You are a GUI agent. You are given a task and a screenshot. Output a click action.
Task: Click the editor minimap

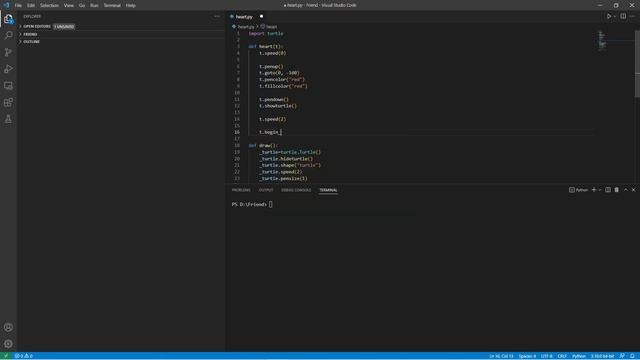point(602,40)
